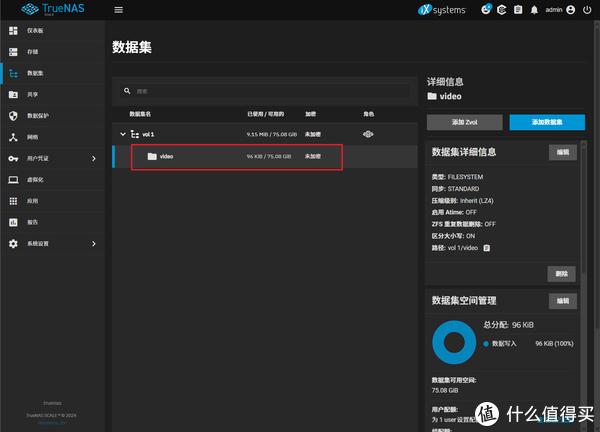Image resolution: width=600 pixels, height=432 pixels.
Task: Click the blue donut usage chart
Action: (454, 342)
